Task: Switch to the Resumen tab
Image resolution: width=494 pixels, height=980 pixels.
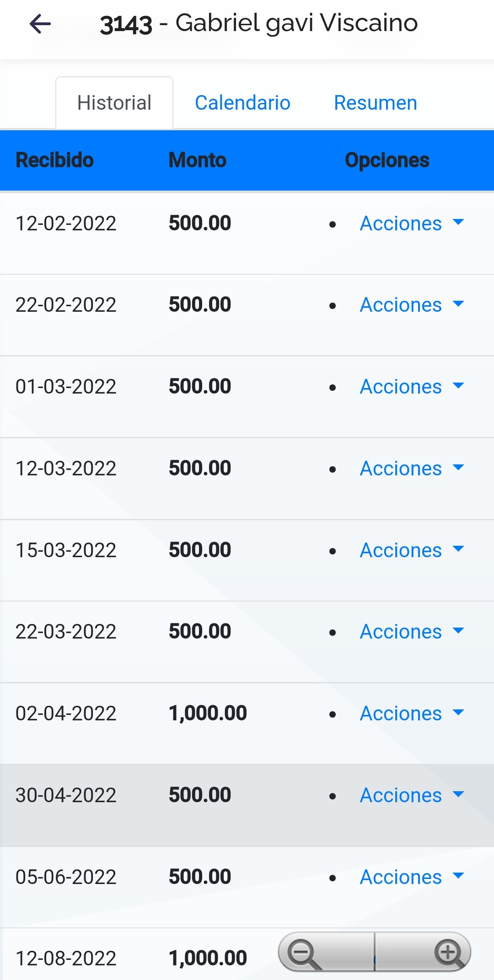Action: [376, 103]
